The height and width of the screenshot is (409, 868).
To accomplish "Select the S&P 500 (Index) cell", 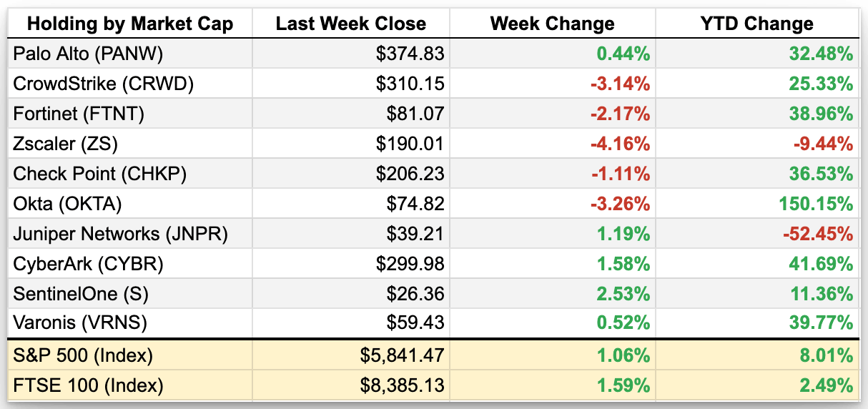I will tap(83, 355).
